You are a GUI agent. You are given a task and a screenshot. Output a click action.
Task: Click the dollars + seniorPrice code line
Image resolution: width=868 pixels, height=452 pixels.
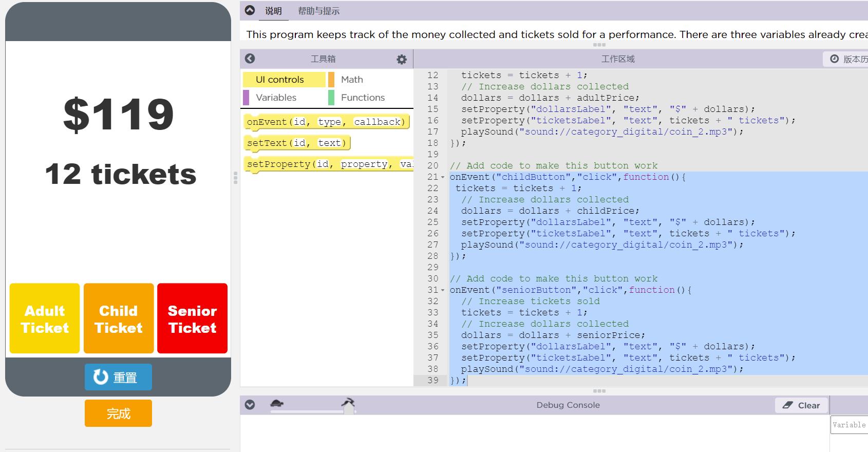553,335
